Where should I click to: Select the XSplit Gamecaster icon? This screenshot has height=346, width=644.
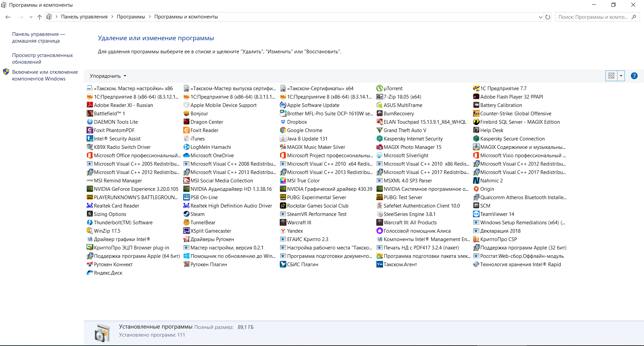pos(186,231)
